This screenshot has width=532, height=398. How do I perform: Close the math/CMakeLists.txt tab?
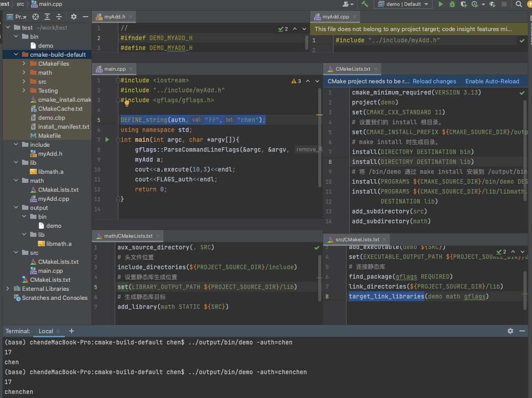[x=158, y=236]
